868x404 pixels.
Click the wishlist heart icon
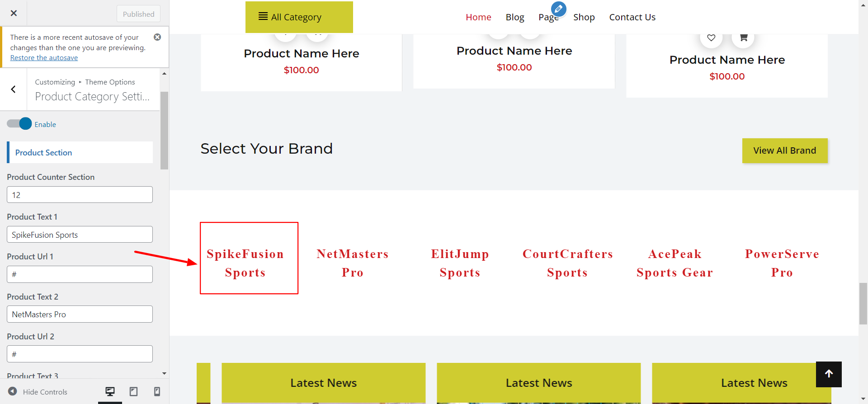click(x=711, y=38)
